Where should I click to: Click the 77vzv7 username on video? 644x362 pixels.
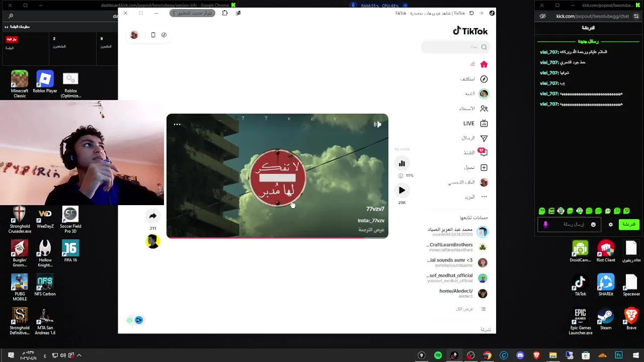(x=375, y=209)
